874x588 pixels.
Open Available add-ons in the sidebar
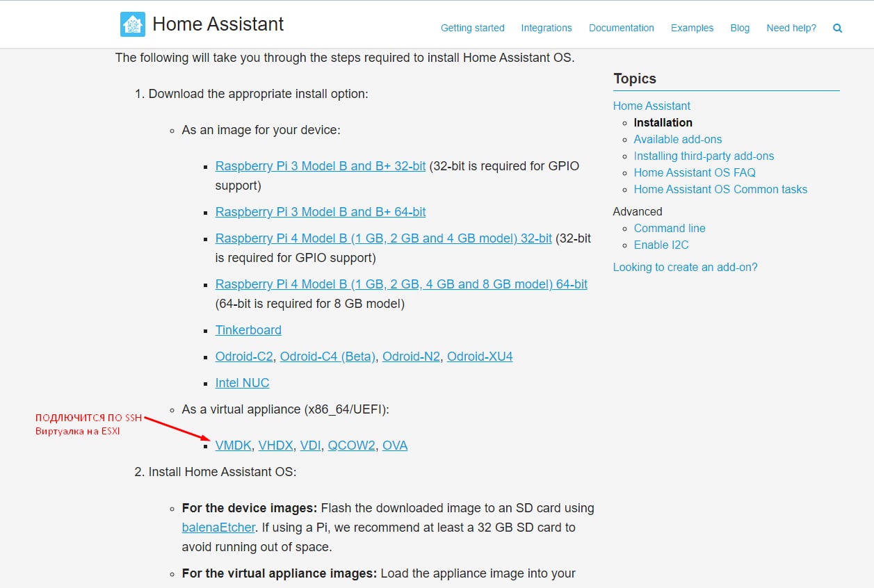pos(678,139)
